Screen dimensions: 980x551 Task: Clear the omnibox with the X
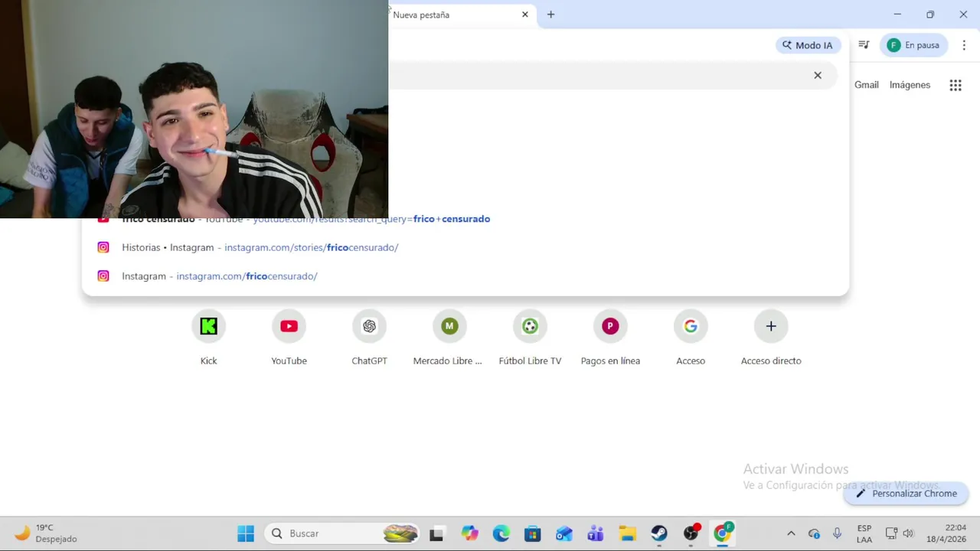(818, 75)
